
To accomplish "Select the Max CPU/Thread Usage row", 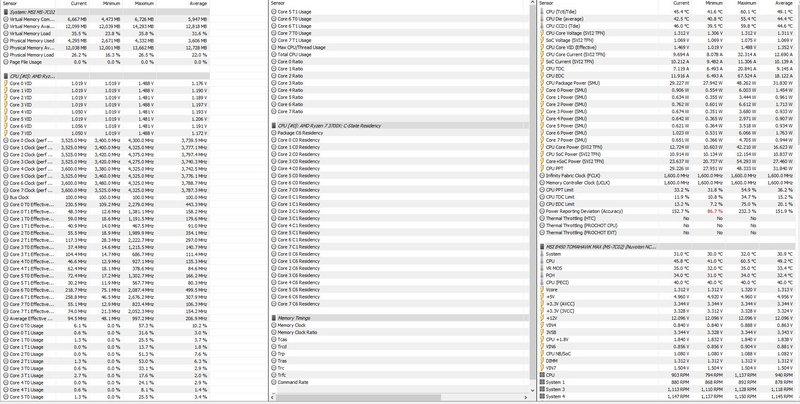I will [399, 47].
